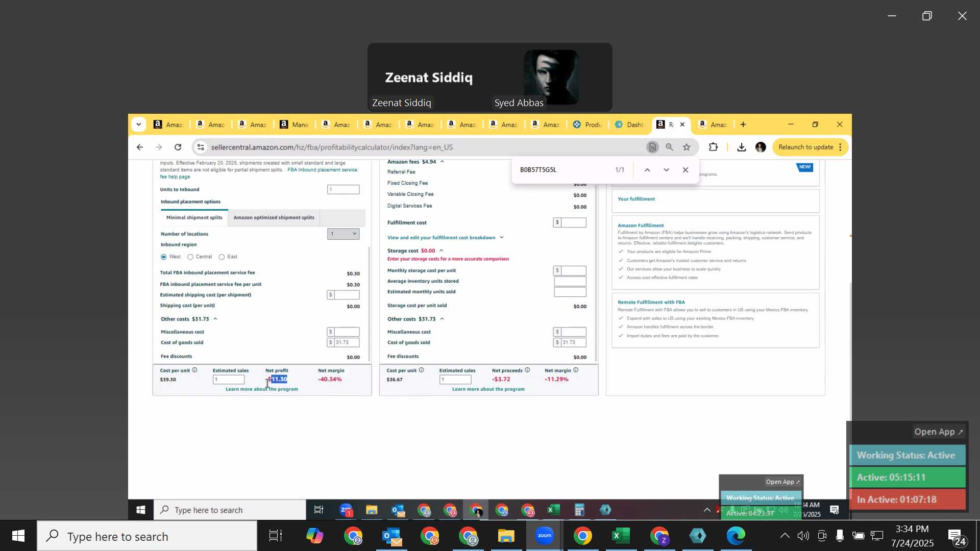
Task: Open Copilot from the Windows taskbar
Action: pos(314,536)
